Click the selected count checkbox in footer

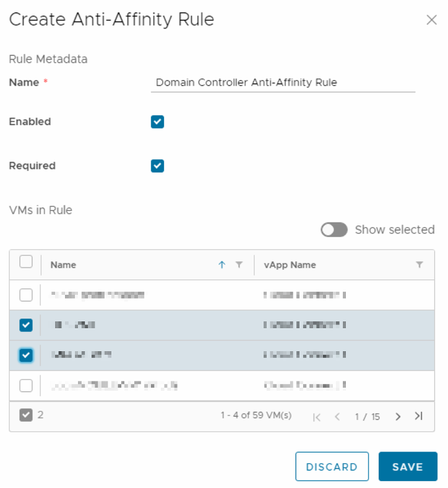point(25,415)
